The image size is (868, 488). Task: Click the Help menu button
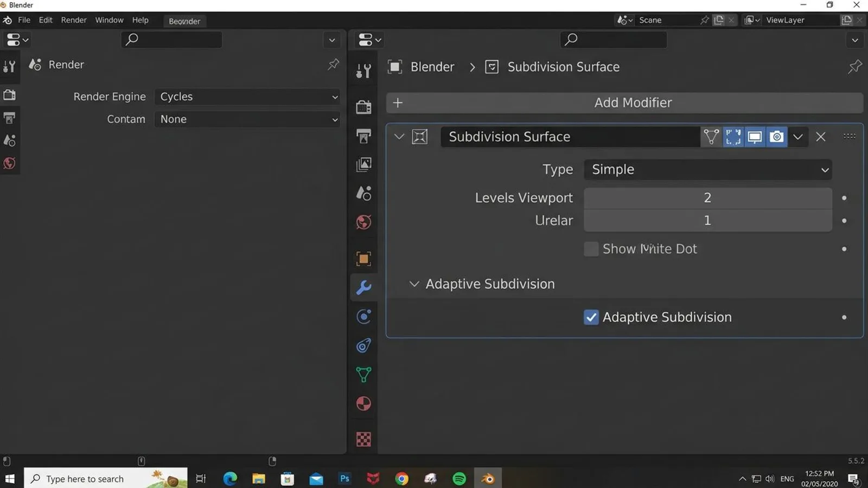[140, 20]
